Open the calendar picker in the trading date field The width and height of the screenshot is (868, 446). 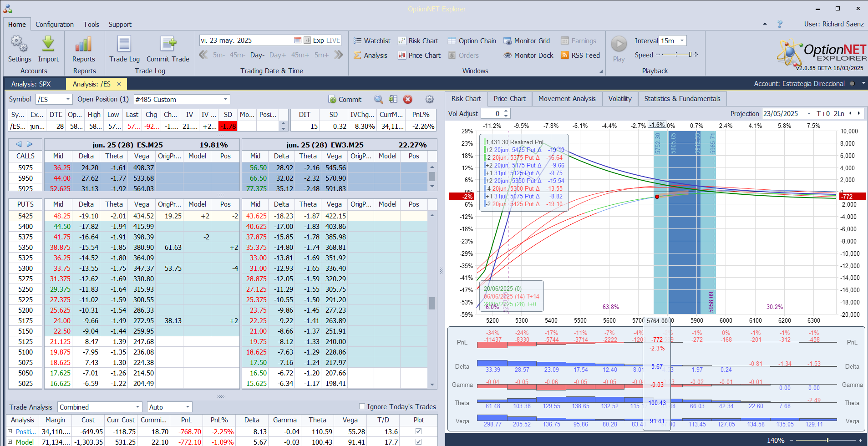point(298,41)
